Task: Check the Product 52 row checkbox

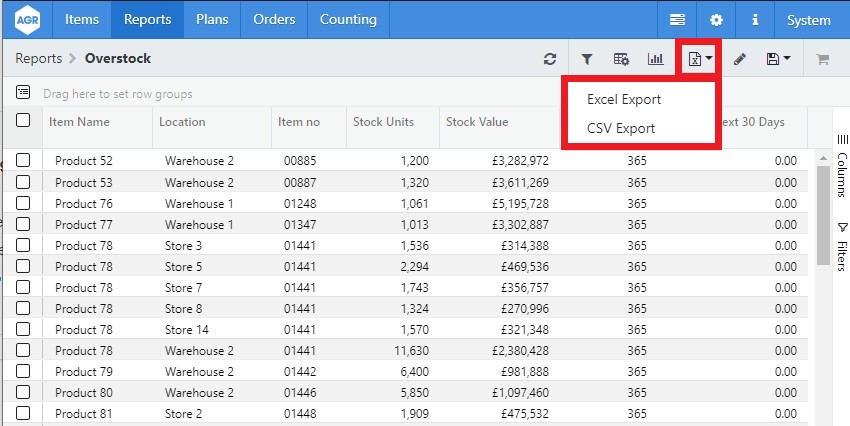Action: [x=23, y=160]
